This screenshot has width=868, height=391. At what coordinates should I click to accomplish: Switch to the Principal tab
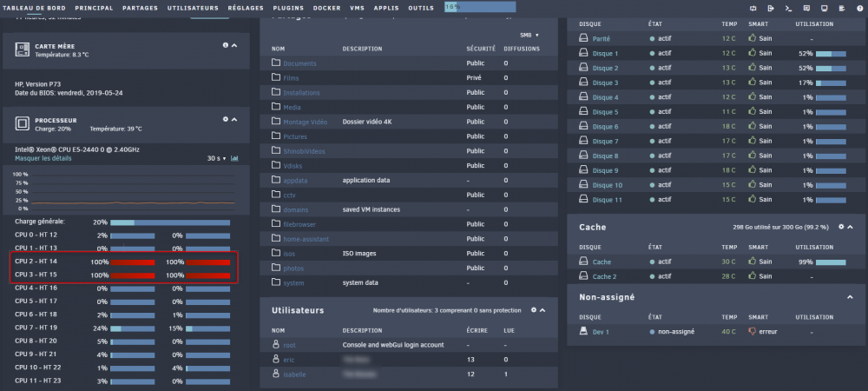pos(94,9)
